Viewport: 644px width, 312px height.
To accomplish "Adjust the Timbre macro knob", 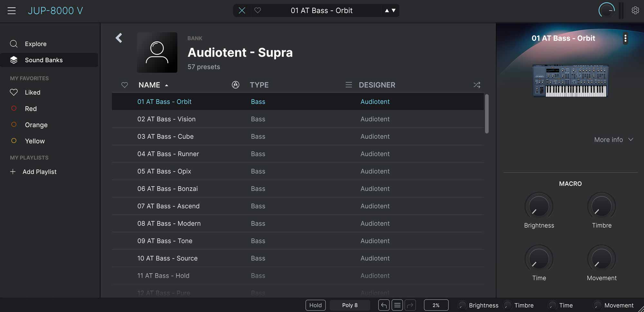I will 601,207.
